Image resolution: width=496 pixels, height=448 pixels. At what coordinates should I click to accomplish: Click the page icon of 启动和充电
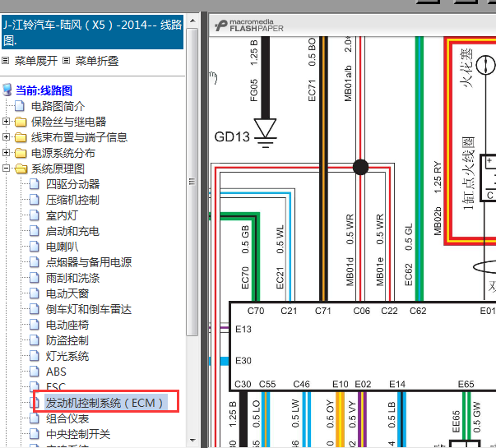tap(35, 231)
